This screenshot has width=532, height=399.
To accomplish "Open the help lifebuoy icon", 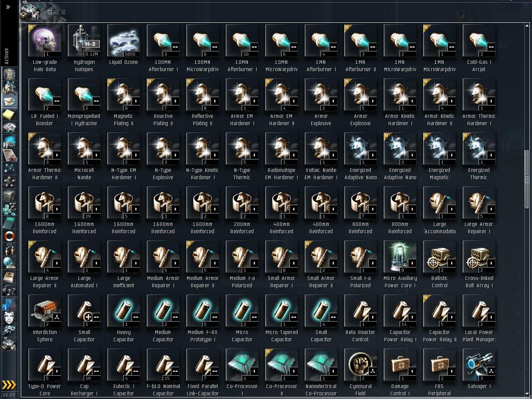I will tap(9, 236).
